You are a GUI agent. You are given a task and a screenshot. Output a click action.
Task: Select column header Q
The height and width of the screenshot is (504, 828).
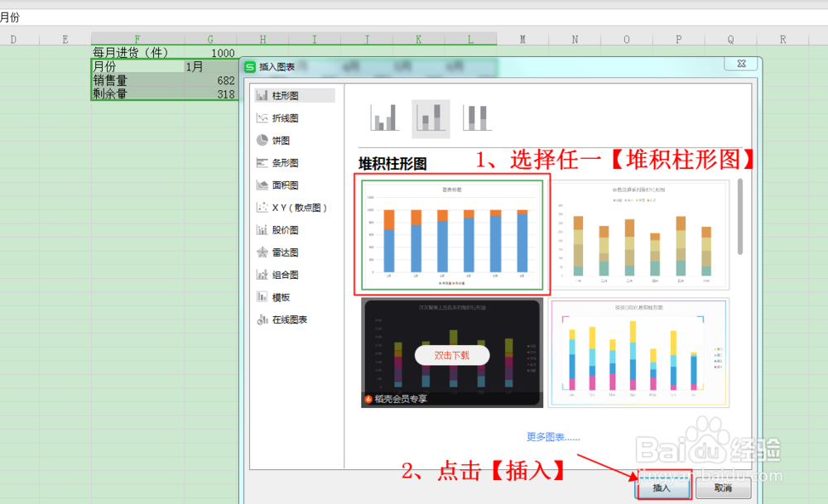tap(731, 39)
